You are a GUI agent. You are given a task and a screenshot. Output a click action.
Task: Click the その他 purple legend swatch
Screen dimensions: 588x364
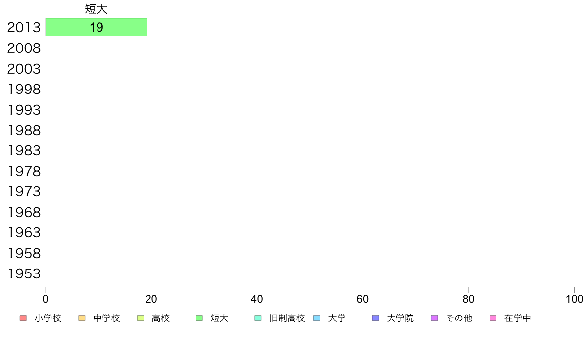tap(434, 318)
